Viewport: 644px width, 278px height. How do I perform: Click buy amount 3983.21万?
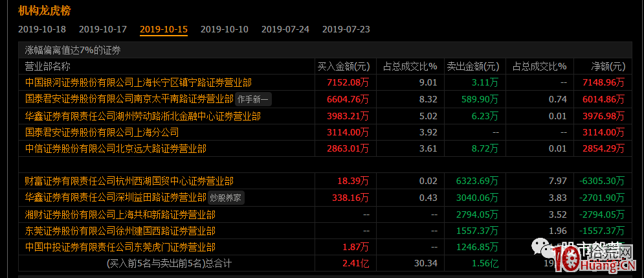[348, 117]
